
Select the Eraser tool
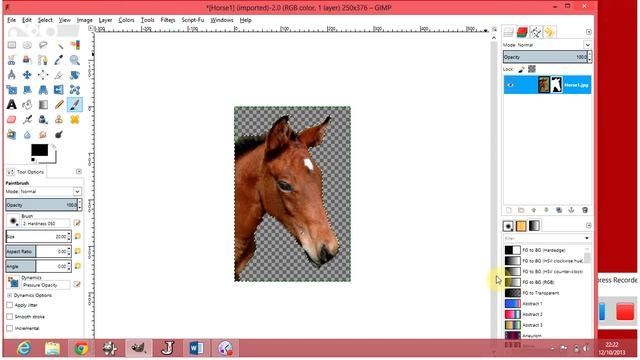(x=11, y=120)
